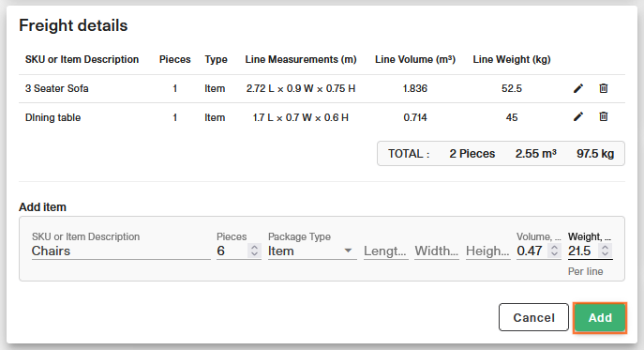Select the Width input field

[437, 251]
